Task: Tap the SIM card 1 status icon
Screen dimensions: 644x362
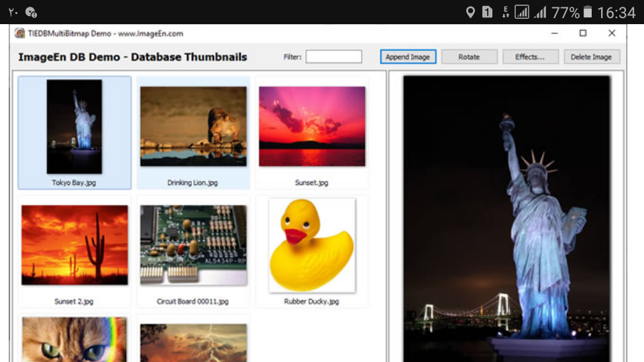Action: click(487, 12)
